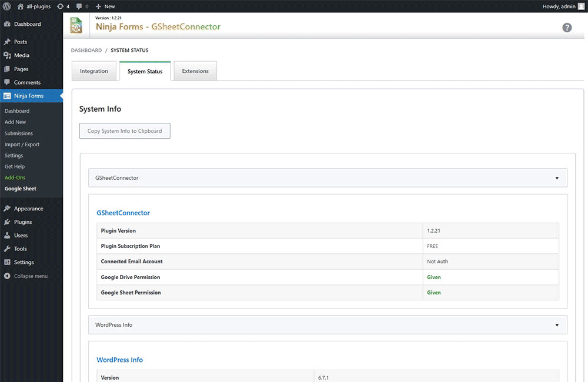The height and width of the screenshot is (382, 588).
Task: Open the Get Help submenu item
Action: point(15,166)
